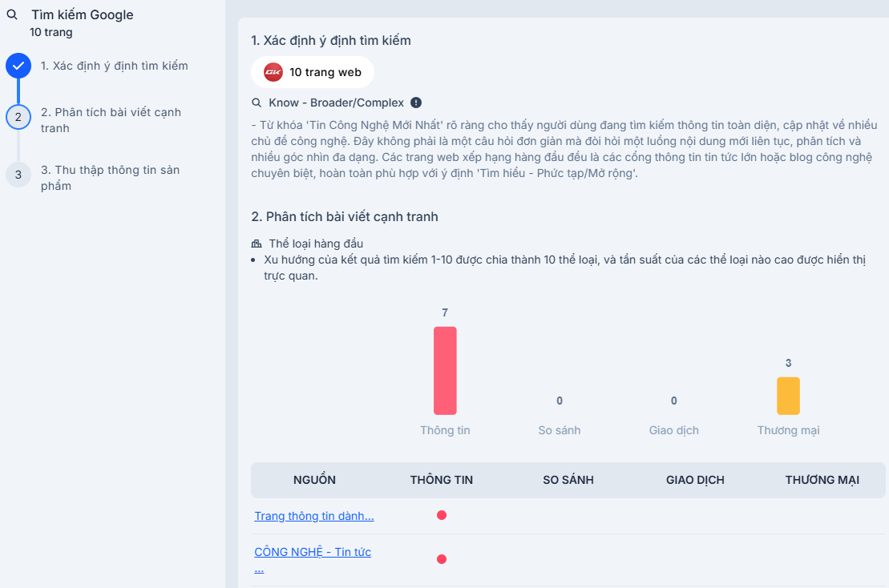
Task: Go to step '1. Xác định ý định tìm kiếm'
Action: pos(114,66)
